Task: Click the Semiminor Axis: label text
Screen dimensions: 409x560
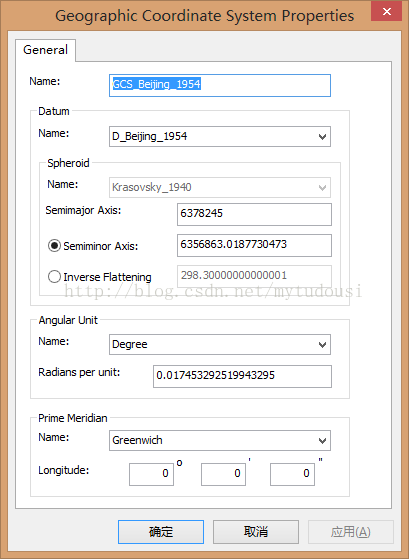Action: coord(100,246)
